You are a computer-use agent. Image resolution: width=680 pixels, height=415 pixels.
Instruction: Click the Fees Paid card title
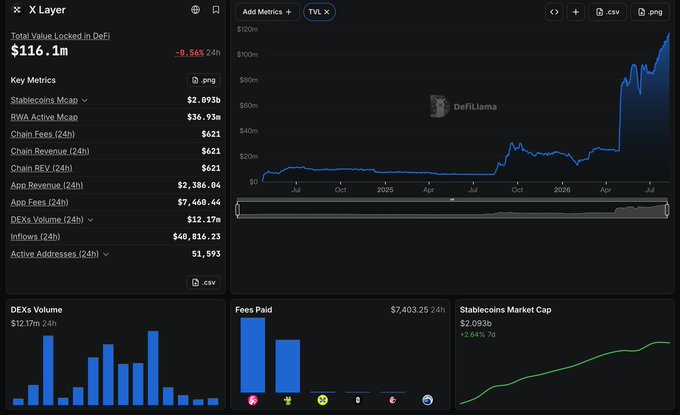tap(254, 310)
